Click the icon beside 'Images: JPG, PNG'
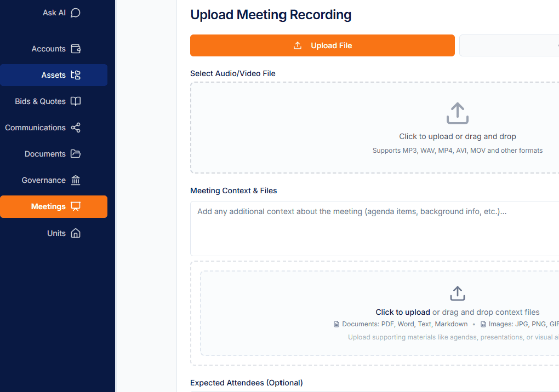 pyautogui.click(x=483, y=324)
